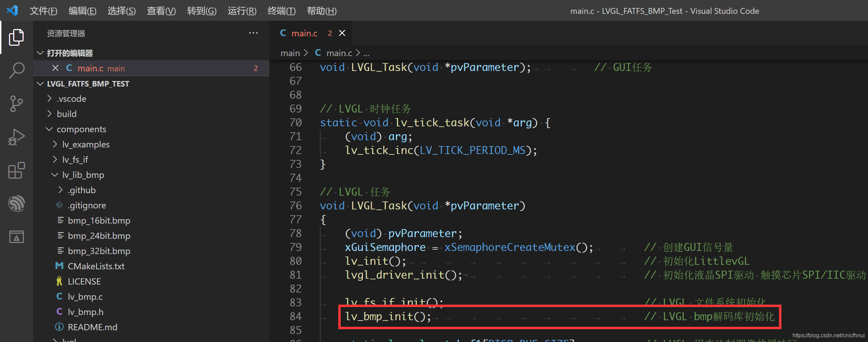Open the 运行(R) menu
The height and width of the screenshot is (342, 868).
coord(242,11)
